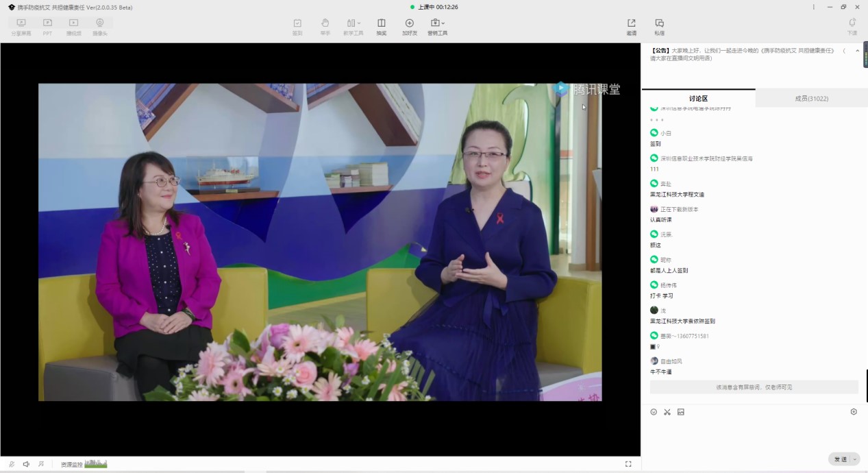
Task: Open chat settings gear icon
Action: point(854,412)
